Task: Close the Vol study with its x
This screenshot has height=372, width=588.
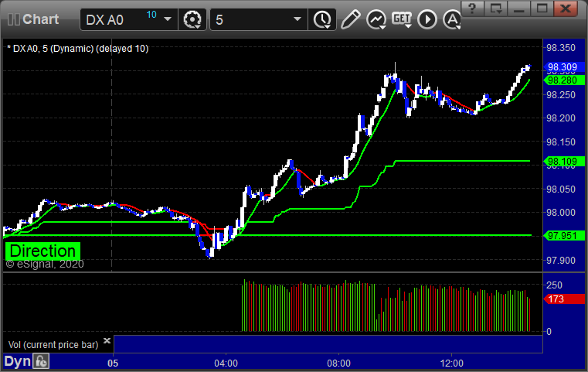Action: pyautogui.click(x=107, y=341)
